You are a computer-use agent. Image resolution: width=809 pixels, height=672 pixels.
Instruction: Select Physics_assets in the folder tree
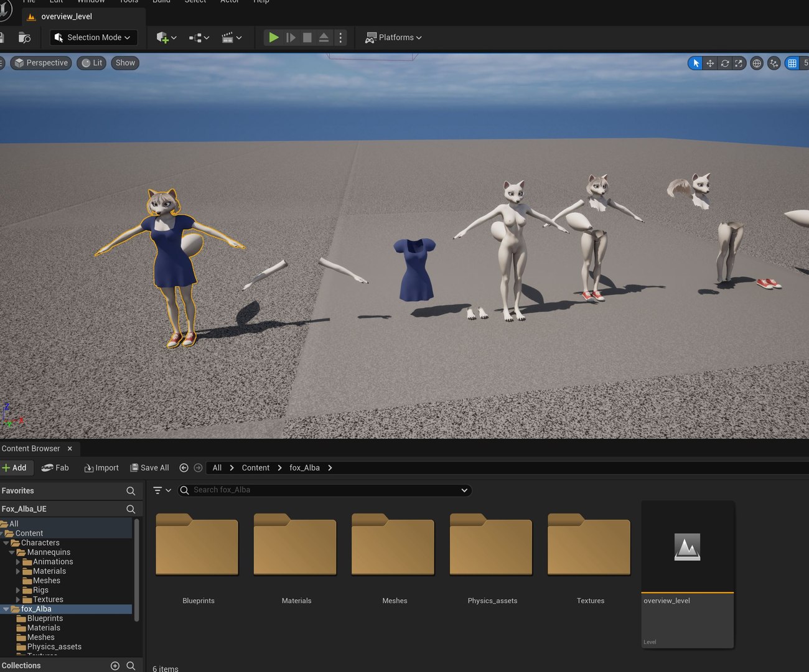coord(54,647)
